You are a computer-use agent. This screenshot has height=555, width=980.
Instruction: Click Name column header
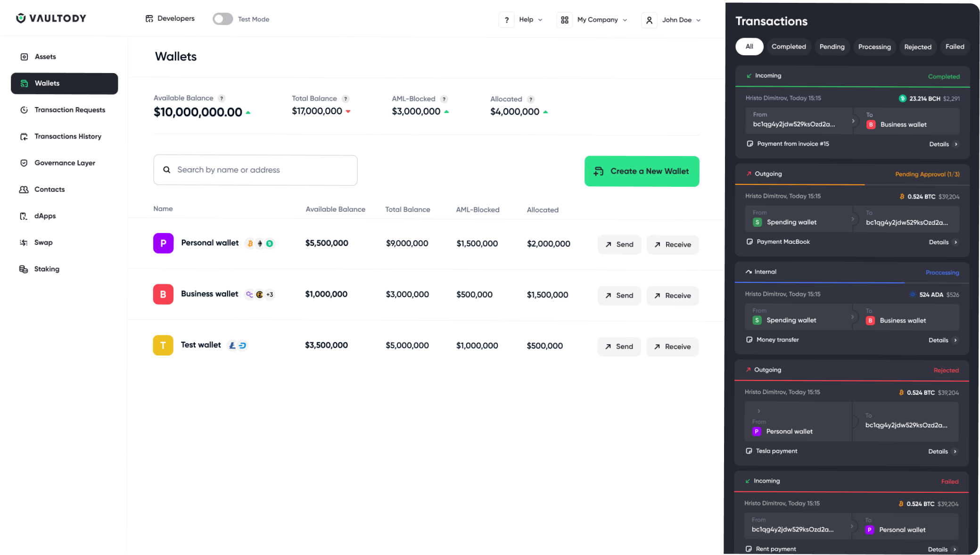pos(163,209)
